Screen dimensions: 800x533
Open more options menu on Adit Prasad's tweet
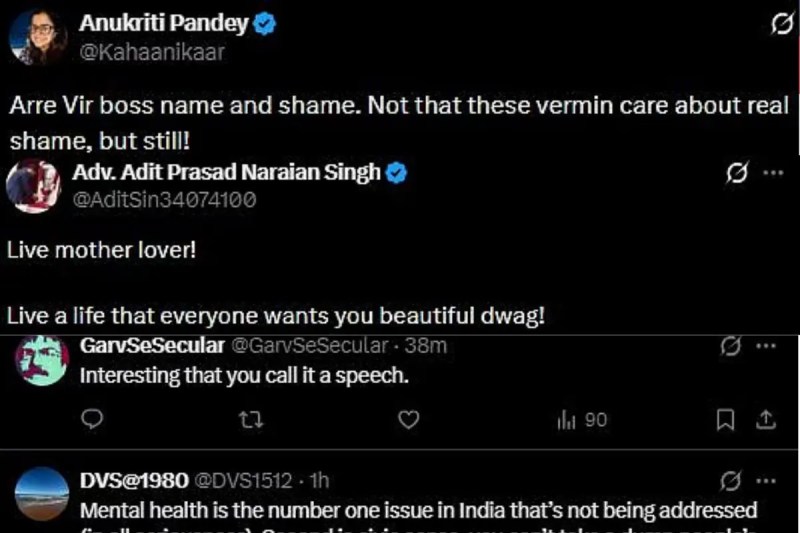click(773, 173)
